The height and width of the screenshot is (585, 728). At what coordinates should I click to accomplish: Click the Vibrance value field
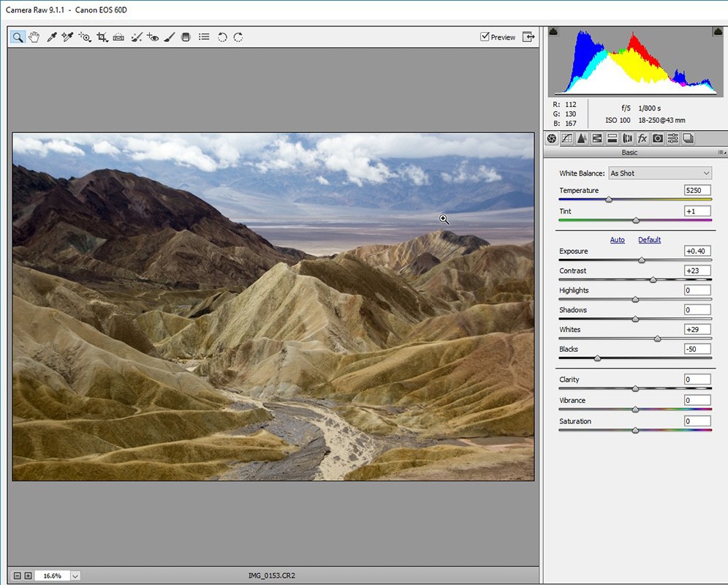(697, 401)
